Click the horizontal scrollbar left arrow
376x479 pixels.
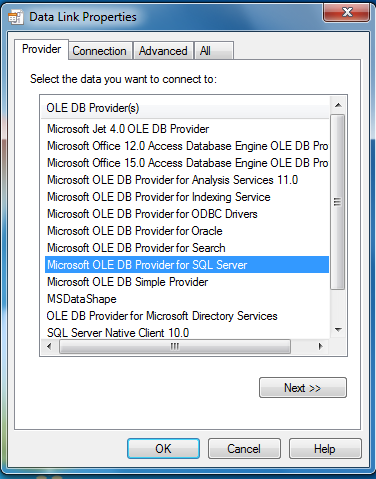pos(49,346)
